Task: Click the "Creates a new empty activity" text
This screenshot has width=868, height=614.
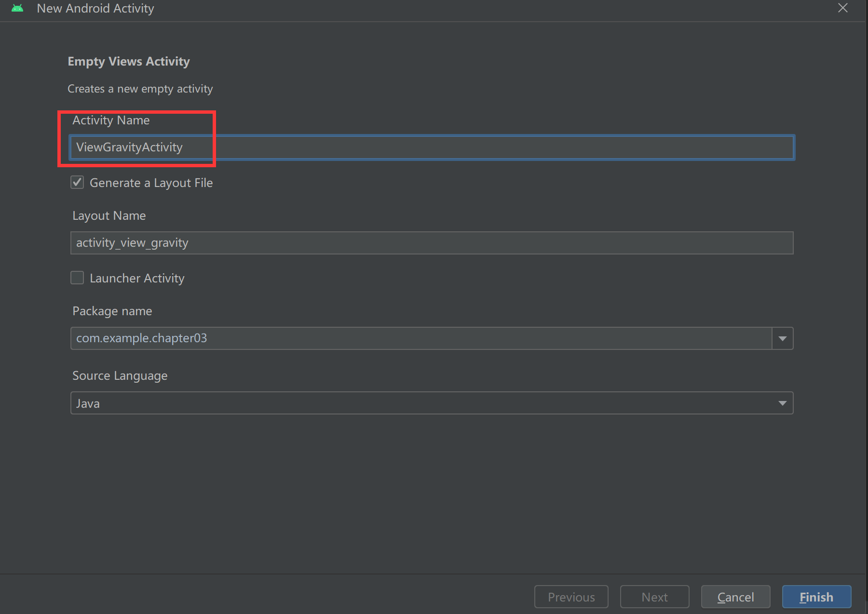Action: click(x=140, y=89)
